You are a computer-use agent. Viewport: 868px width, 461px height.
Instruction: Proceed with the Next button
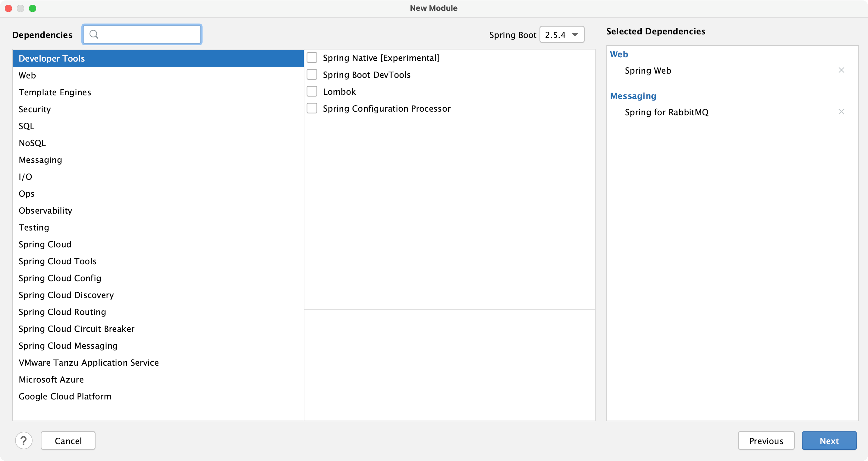(x=829, y=440)
